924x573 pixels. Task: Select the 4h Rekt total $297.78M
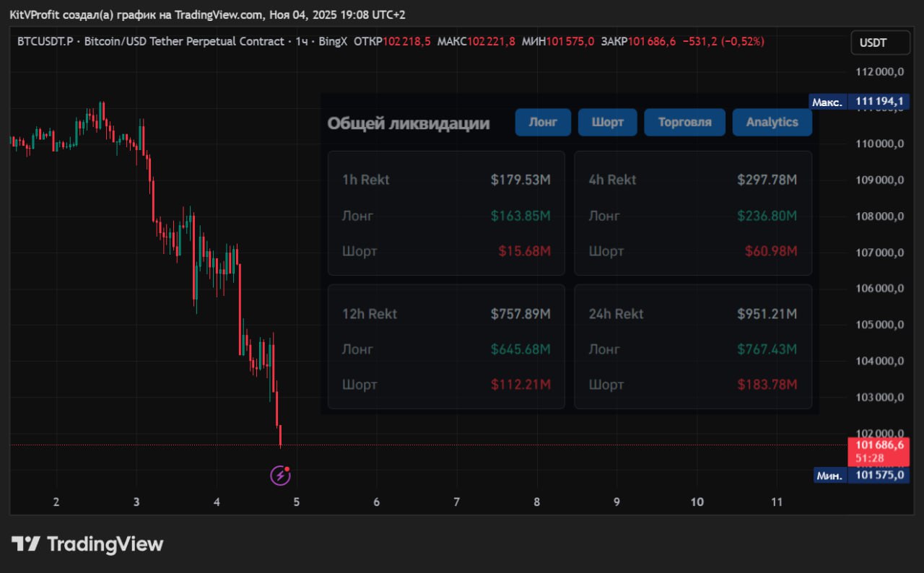767,180
